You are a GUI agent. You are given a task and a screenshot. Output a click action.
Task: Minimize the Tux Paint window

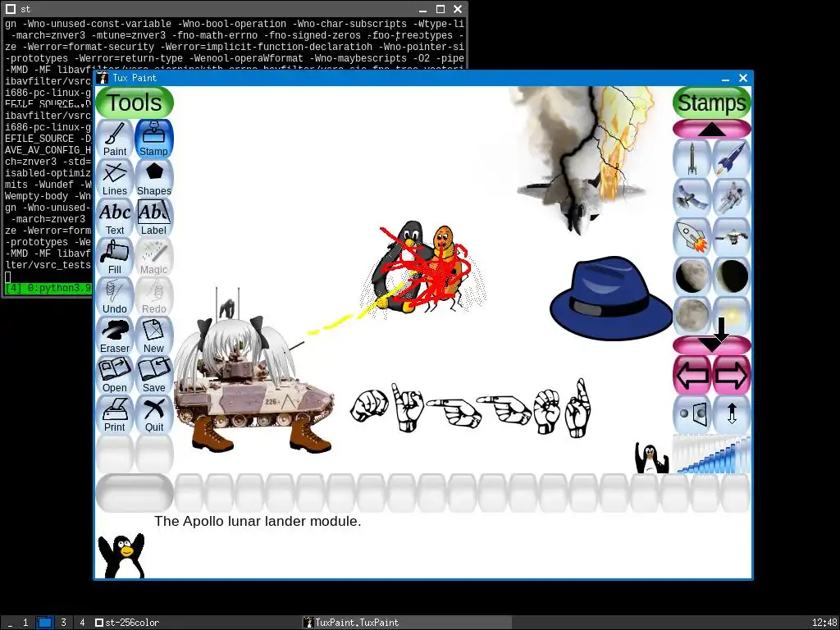pyautogui.click(x=725, y=78)
